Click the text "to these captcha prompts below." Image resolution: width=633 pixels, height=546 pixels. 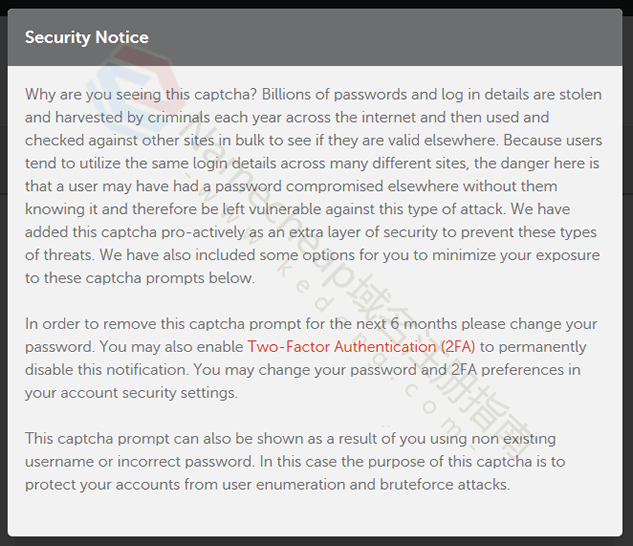[x=140, y=278]
